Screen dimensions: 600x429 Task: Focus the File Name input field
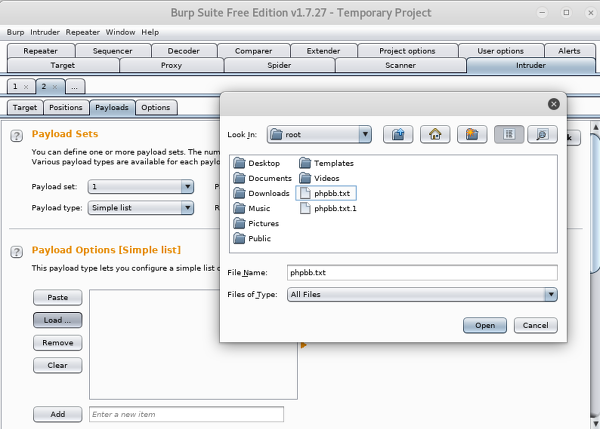point(422,273)
